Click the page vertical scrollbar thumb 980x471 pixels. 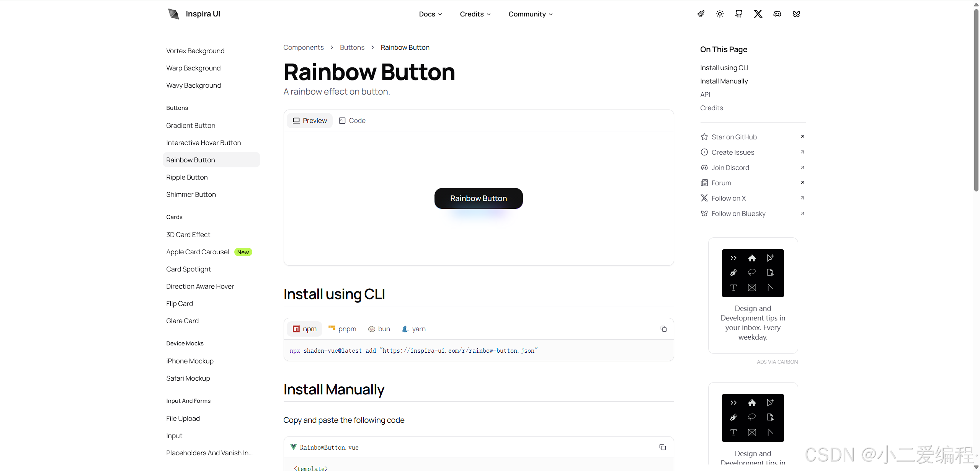976,100
